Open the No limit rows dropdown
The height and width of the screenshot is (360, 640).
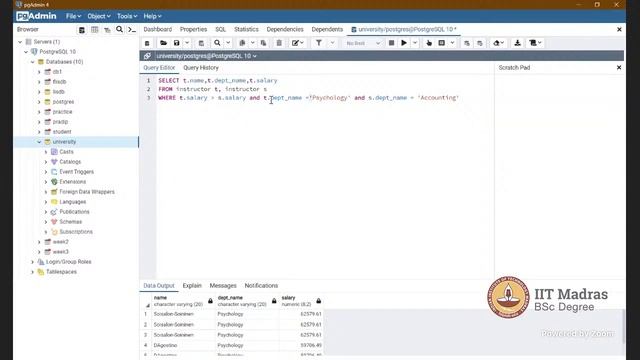(363, 43)
